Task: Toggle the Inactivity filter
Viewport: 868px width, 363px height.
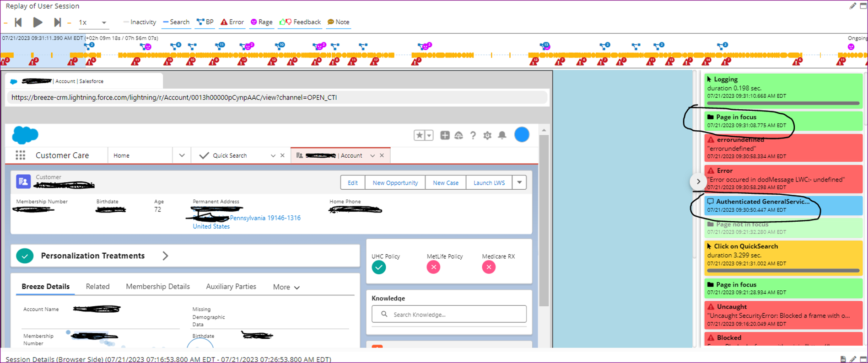Action: 140,22
